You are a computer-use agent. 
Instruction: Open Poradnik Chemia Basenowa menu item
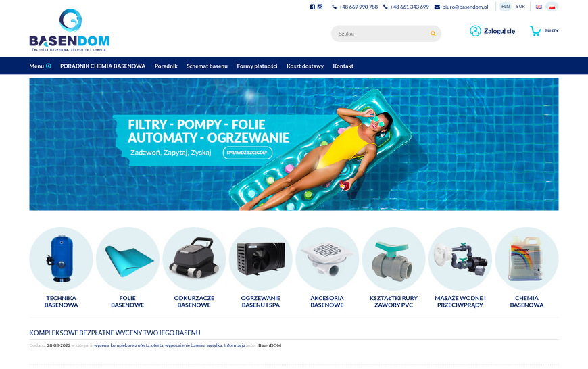(x=103, y=66)
